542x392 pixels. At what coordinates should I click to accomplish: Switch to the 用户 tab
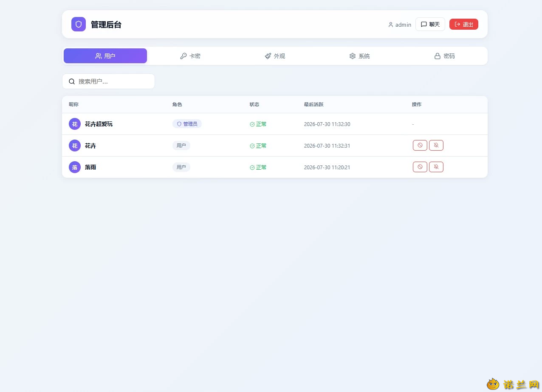pos(105,56)
